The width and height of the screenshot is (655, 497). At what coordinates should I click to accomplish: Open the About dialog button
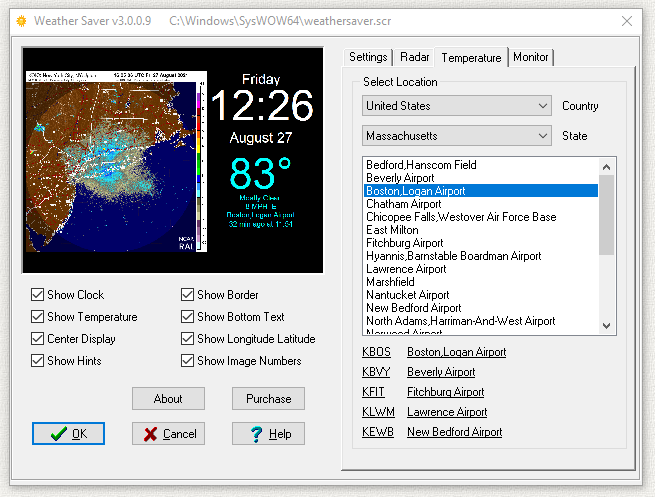[168, 399]
